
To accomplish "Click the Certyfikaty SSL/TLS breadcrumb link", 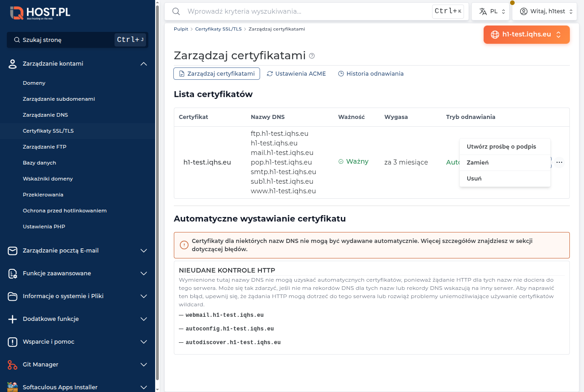I will click(x=219, y=29).
